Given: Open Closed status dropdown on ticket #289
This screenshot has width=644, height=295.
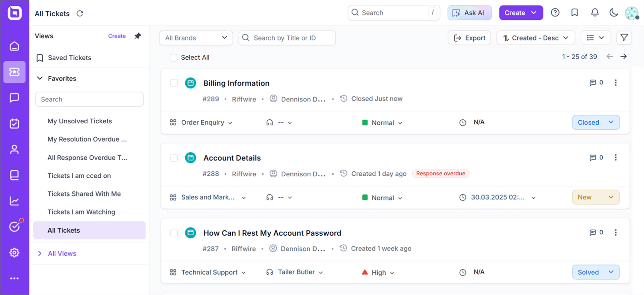Looking at the screenshot, I should click(x=596, y=122).
